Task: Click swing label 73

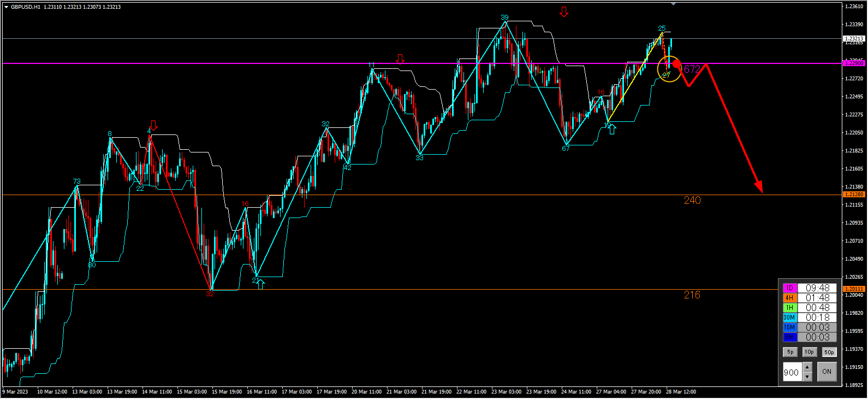Action: pyautogui.click(x=76, y=181)
